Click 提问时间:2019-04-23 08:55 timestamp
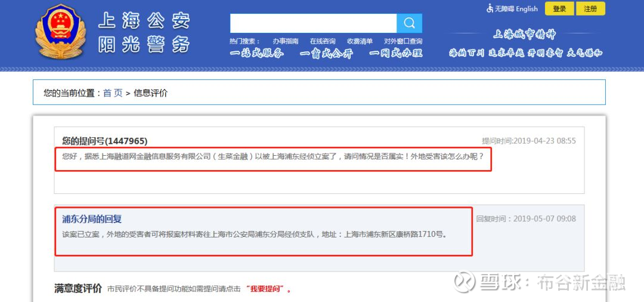The image size is (644, 302). click(528, 141)
